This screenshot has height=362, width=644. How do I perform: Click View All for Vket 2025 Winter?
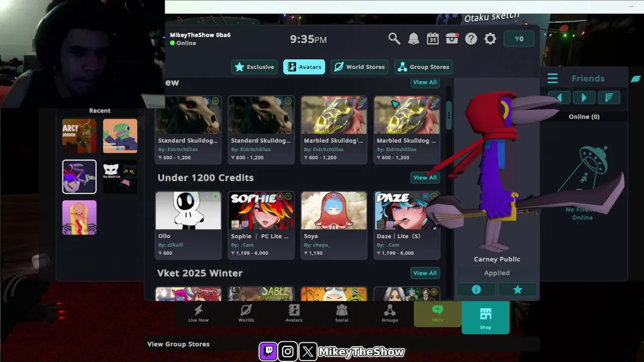pos(425,273)
